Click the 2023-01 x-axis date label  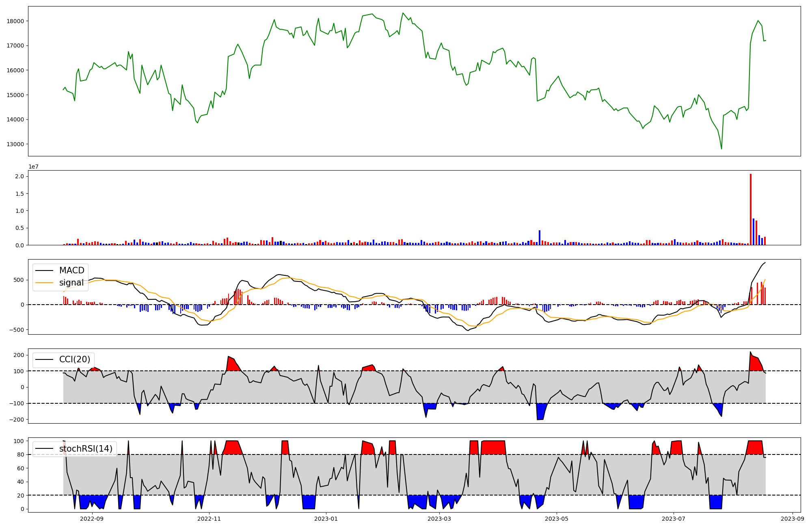326,519
